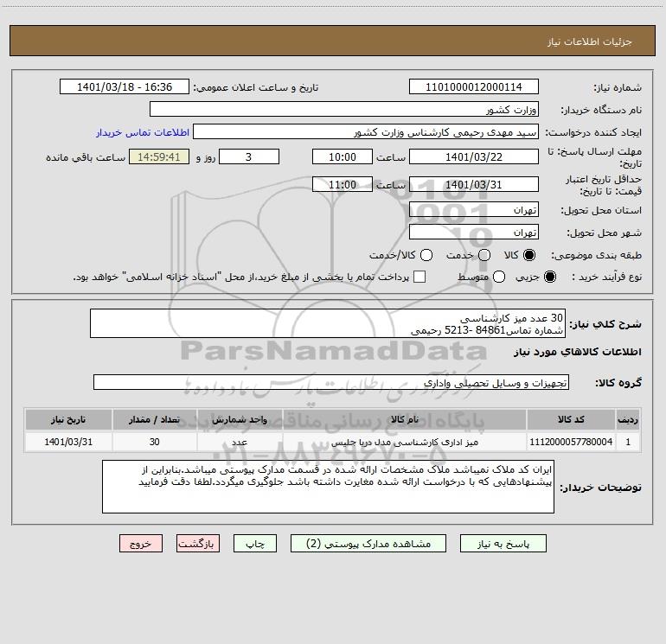Click the گروه کالا field تجهیزات و وسایل
This screenshot has width=666, height=644.
[331, 382]
